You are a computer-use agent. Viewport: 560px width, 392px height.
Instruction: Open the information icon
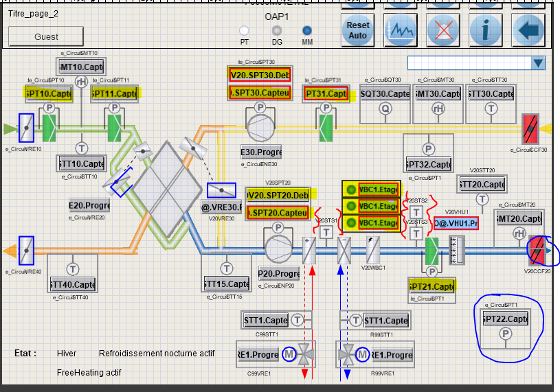coord(486,30)
